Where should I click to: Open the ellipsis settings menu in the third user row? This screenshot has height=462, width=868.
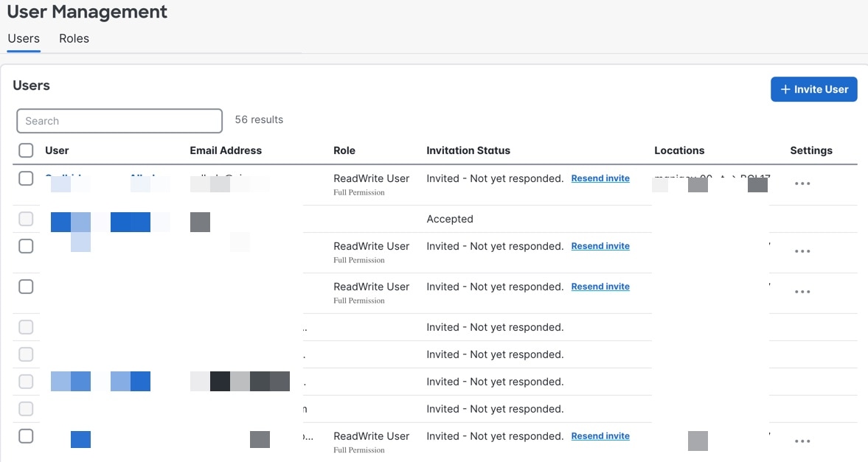(x=802, y=251)
